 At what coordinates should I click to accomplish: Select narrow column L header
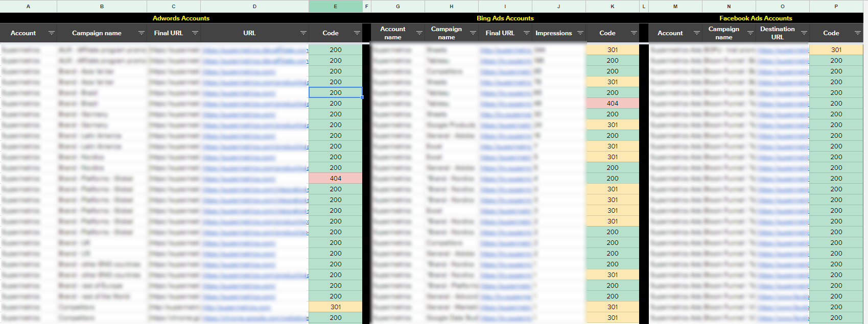644,7
